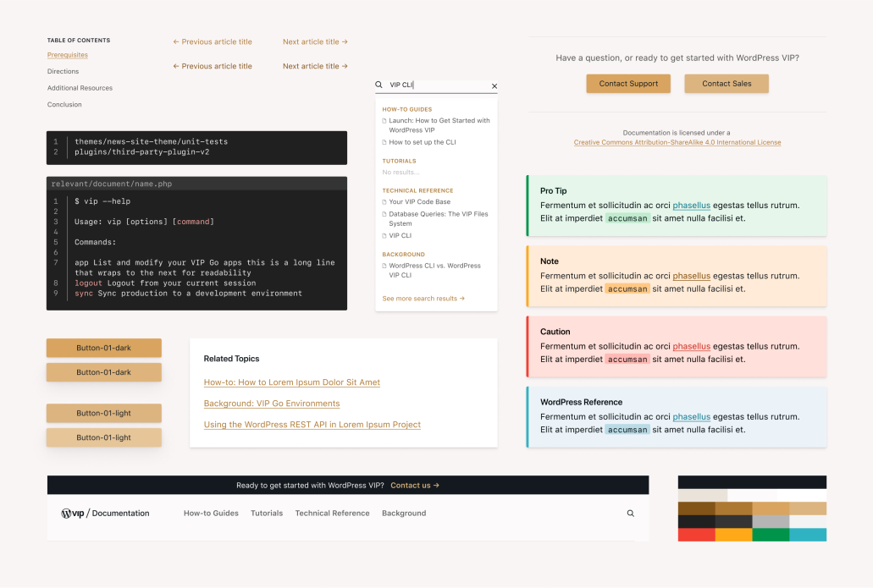Click the document icon beside 'WordPress CLI vs. WordPress VIP CLI'

384,266
